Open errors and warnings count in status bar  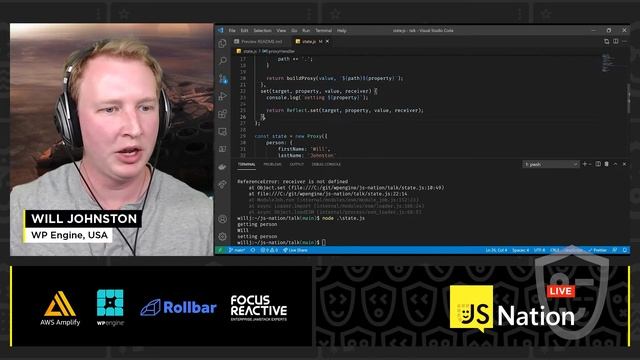click(269, 250)
